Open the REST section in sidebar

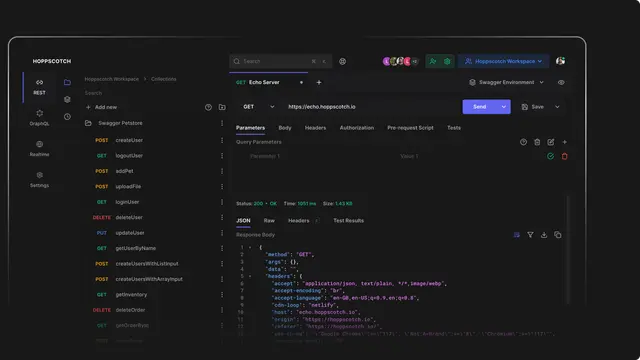click(39, 87)
